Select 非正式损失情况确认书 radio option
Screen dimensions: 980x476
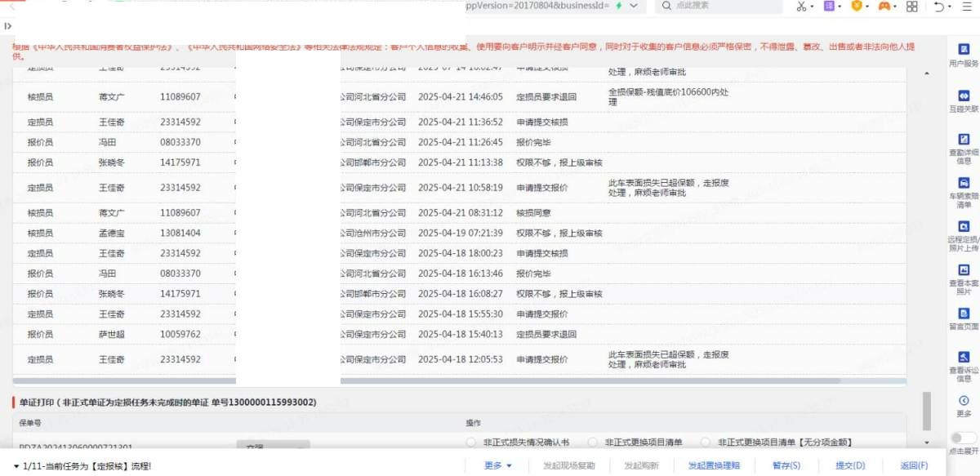click(x=470, y=443)
